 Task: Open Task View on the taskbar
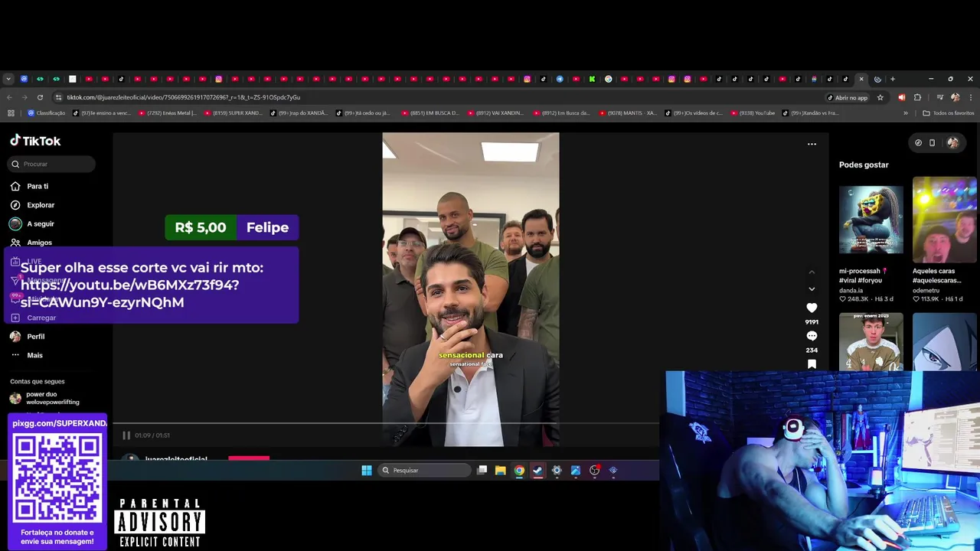pos(482,470)
